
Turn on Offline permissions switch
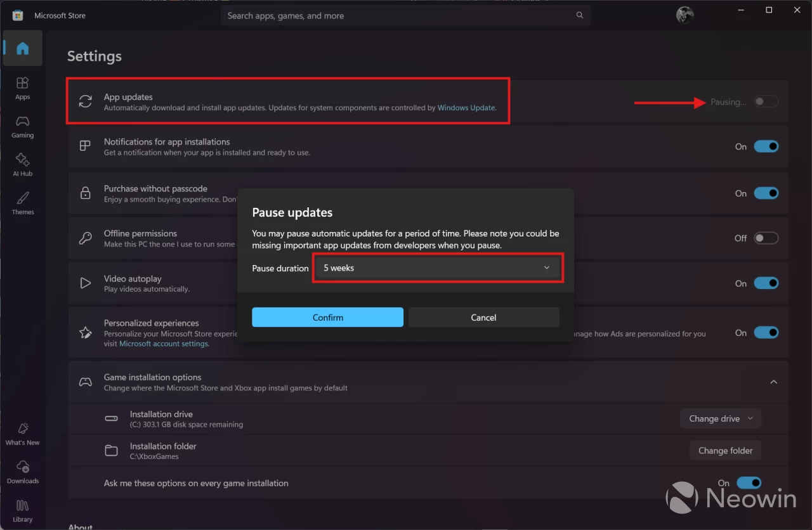tap(766, 238)
